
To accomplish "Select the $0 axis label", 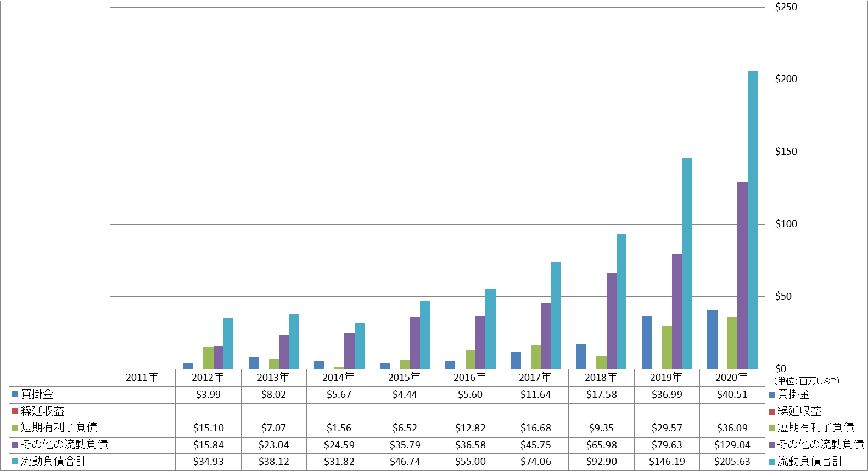I will tap(781, 369).
